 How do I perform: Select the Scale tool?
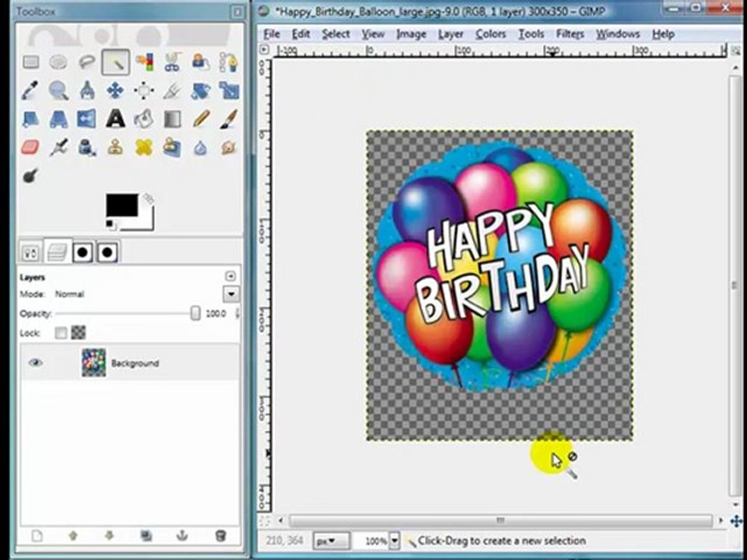click(x=229, y=90)
